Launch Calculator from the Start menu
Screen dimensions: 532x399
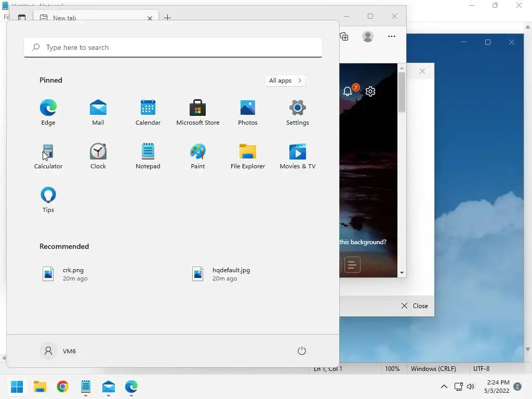48,156
